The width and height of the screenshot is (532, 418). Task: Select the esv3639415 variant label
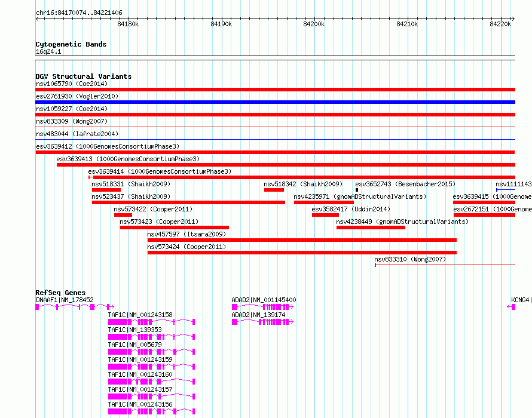[x=492, y=196]
